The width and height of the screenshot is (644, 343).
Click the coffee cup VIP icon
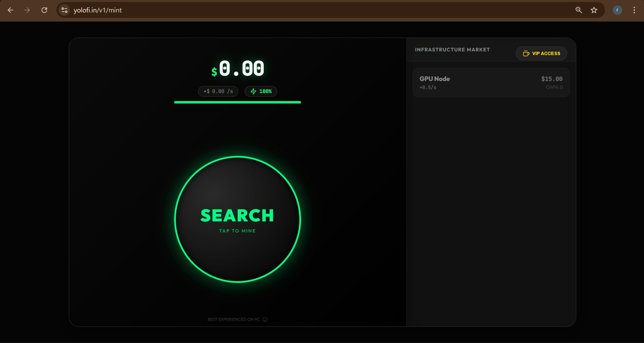[526, 53]
